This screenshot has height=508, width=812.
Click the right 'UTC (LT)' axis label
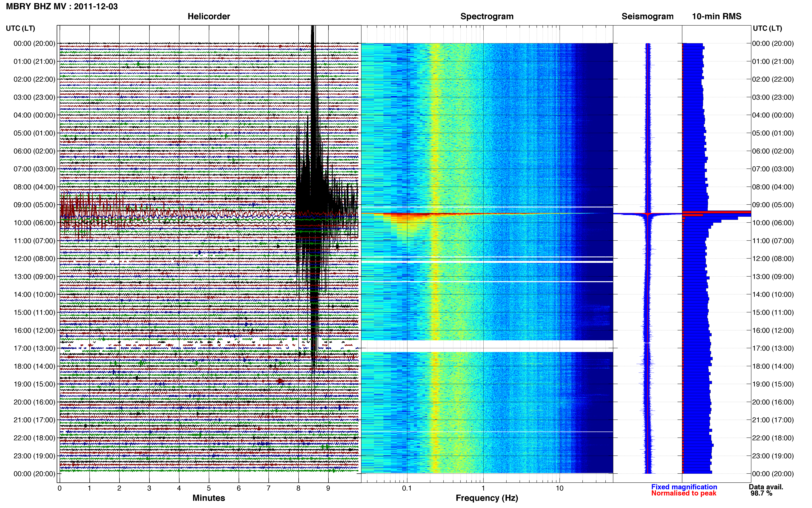767,28
